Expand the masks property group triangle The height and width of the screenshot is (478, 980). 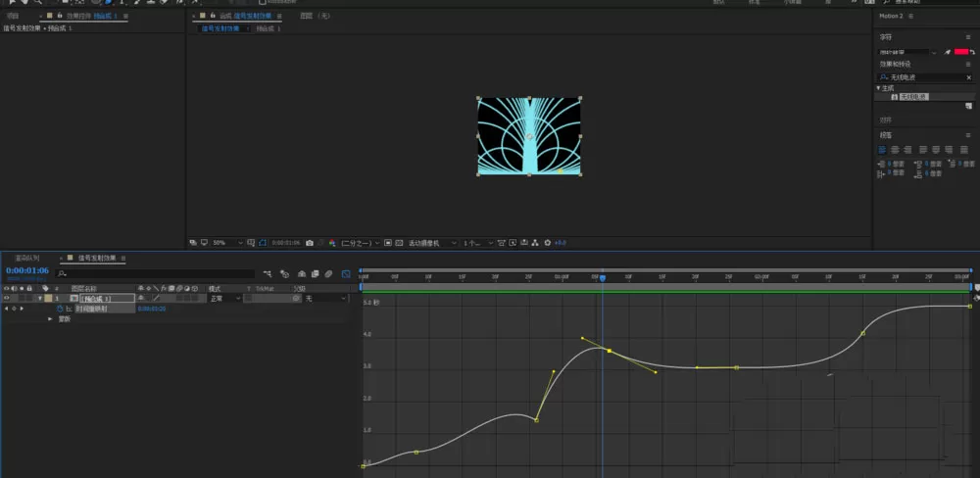pyautogui.click(x=50, y=319)
